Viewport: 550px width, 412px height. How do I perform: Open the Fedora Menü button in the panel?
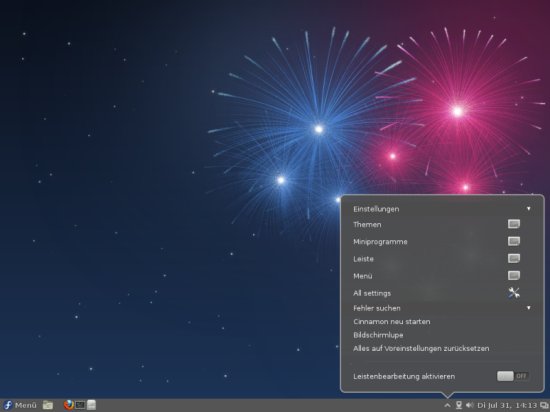coord(20,405)
